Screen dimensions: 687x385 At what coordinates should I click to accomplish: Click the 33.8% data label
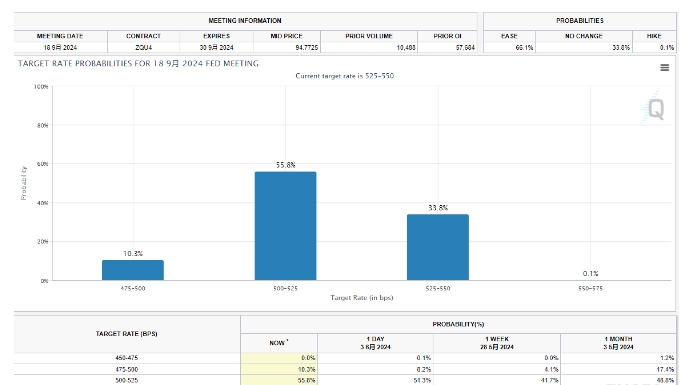pyautogui.click(x=438, y=208)
